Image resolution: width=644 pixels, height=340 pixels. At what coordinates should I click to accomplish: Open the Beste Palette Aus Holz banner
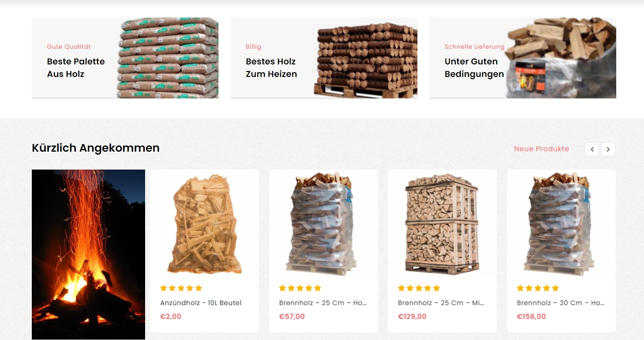(x=125, y=58)
